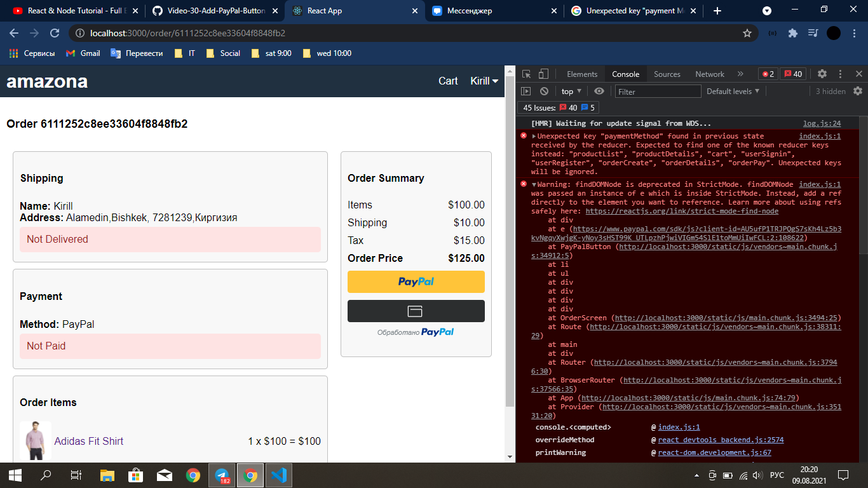Go to the amazona home page

(x=47, y=81)
